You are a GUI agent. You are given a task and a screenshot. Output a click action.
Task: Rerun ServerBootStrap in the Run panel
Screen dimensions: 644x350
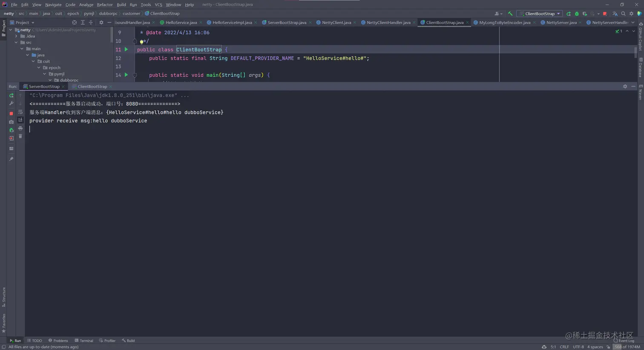click(11, 95)
